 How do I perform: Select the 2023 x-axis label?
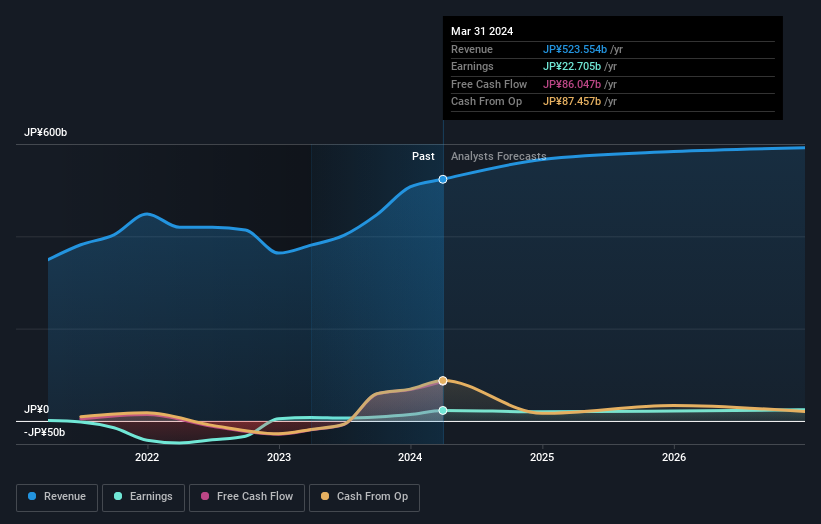[279, 457]
